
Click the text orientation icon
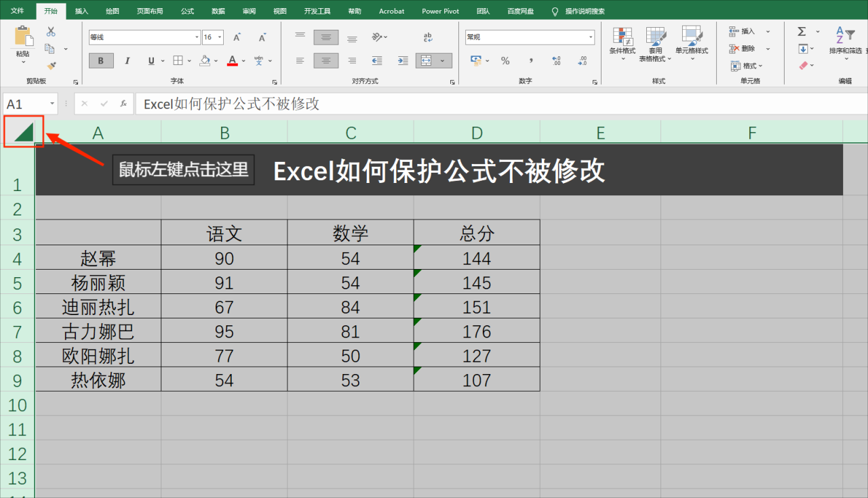pos(378,37)
